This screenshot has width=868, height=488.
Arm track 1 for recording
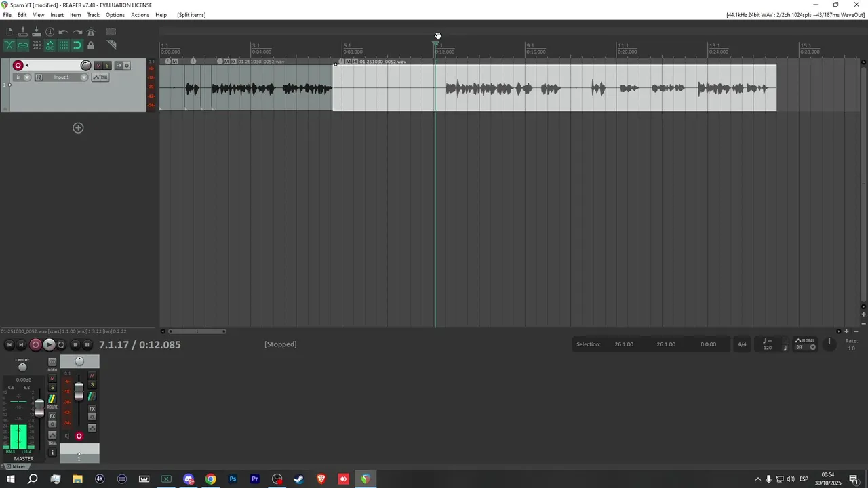pos(18,66)
